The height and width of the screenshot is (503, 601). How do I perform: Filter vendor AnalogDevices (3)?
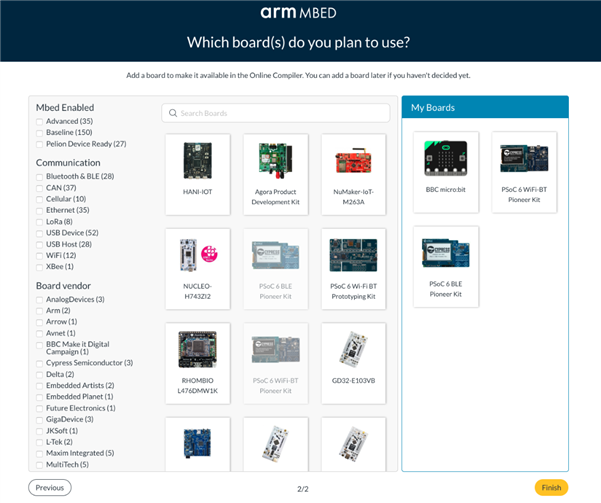click(39, 300)
